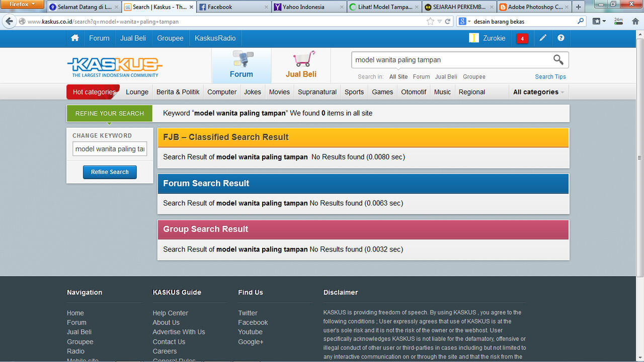Open notifications badge showing 4
This screenshot has width=644, height=362.
coord(522,39)
